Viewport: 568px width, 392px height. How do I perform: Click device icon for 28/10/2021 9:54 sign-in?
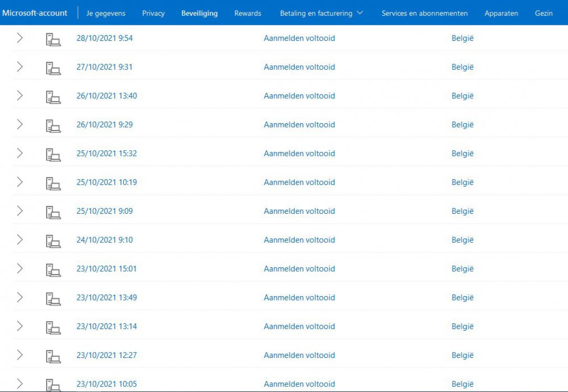pyautogui.click(x=53, y=39)
